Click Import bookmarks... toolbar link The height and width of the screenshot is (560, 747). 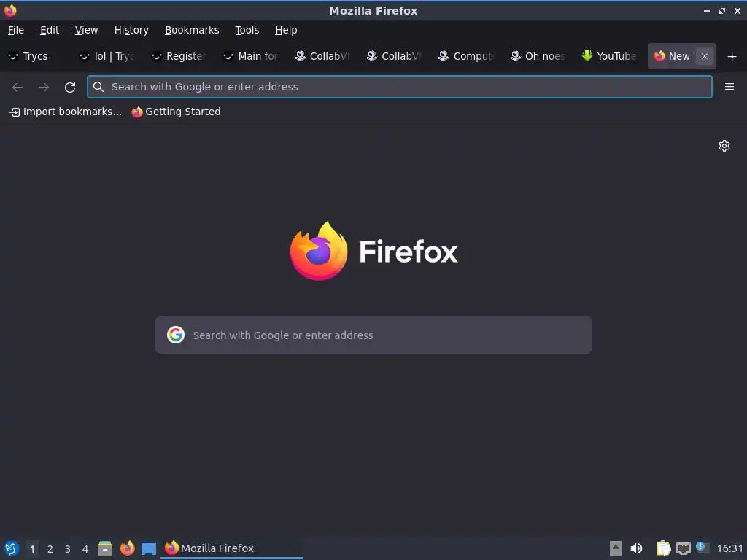pyautogui.click(x=66, y=112)
